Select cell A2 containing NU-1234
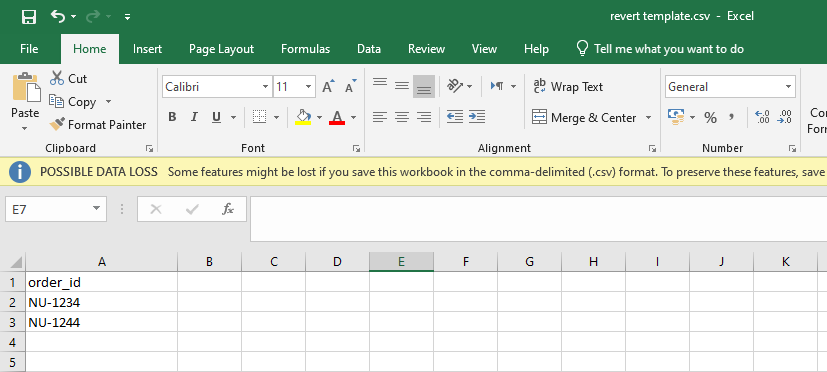The height and width of the screenshot is (372, 827). 101,302
